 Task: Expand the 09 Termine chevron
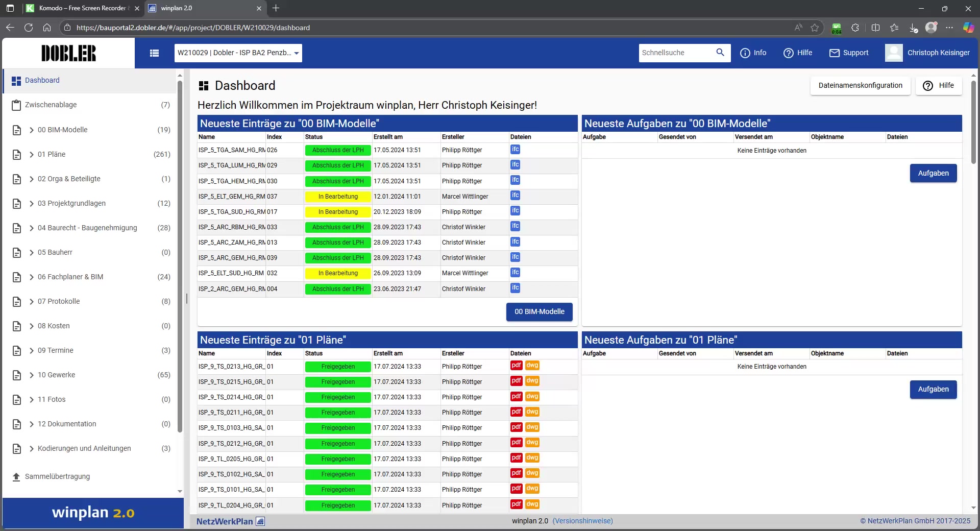32,350
